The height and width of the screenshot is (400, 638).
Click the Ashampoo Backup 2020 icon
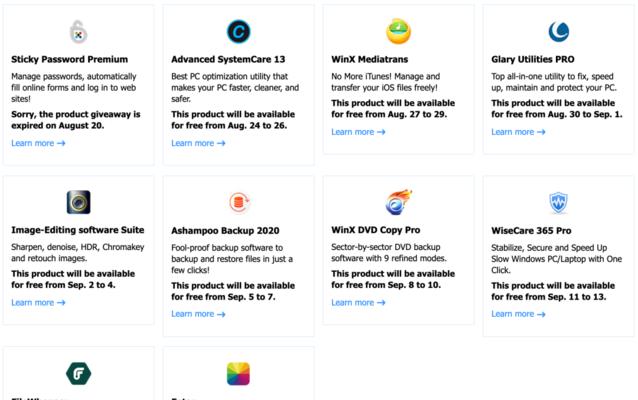coord(239,202)
